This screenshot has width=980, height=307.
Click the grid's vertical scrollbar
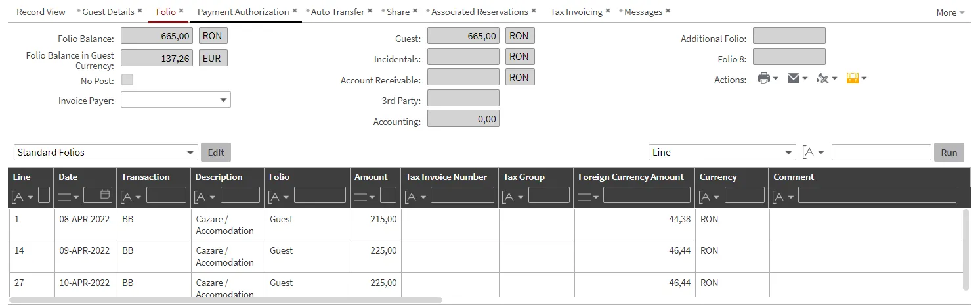click(x=965, y=250)
